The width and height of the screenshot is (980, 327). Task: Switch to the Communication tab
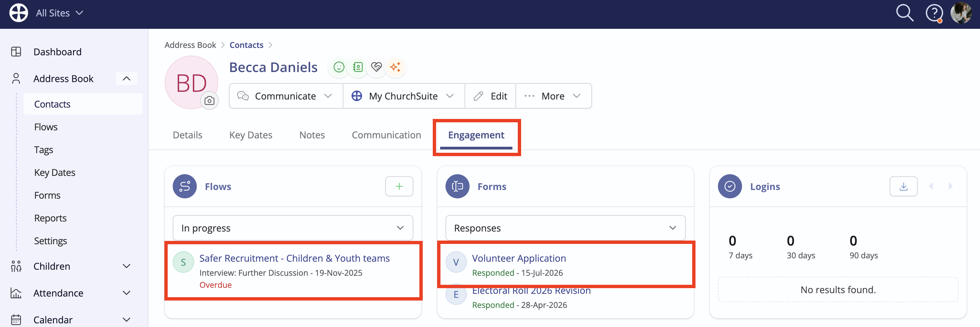click(x=386, y=135)
